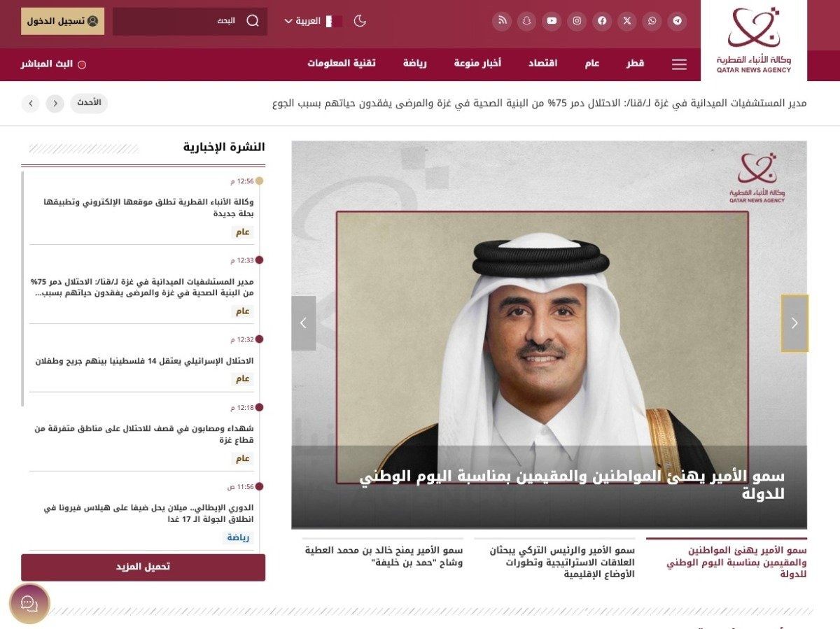840x629 pixels.
Task: Open the WhatsApp channel icon
Action: point(652,21)
